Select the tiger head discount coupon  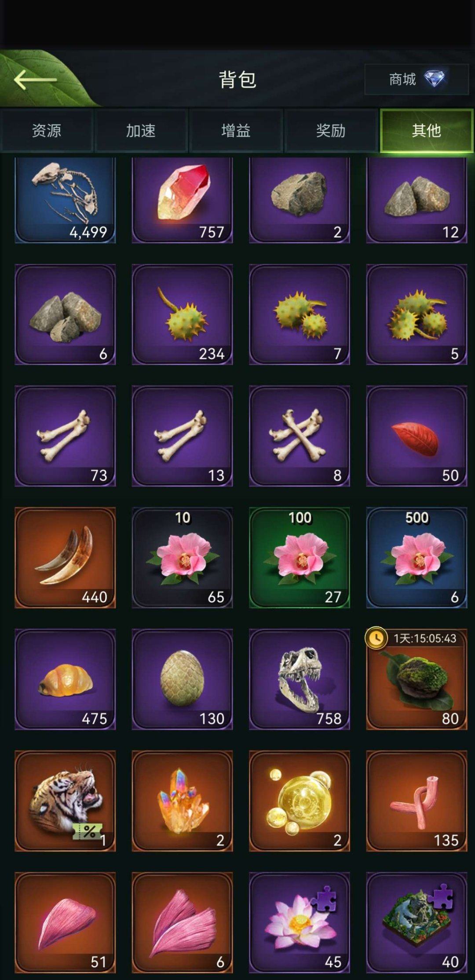(65, 801)
